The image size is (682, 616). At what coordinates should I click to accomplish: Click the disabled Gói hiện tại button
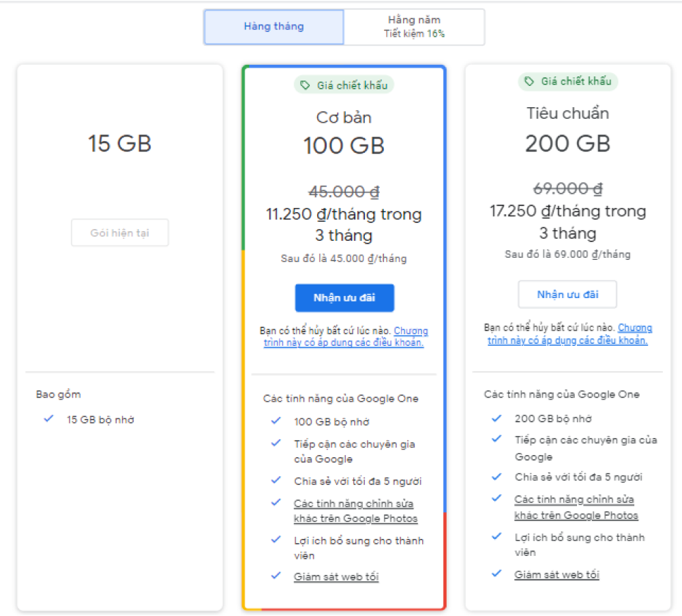[x=120, y=233]
